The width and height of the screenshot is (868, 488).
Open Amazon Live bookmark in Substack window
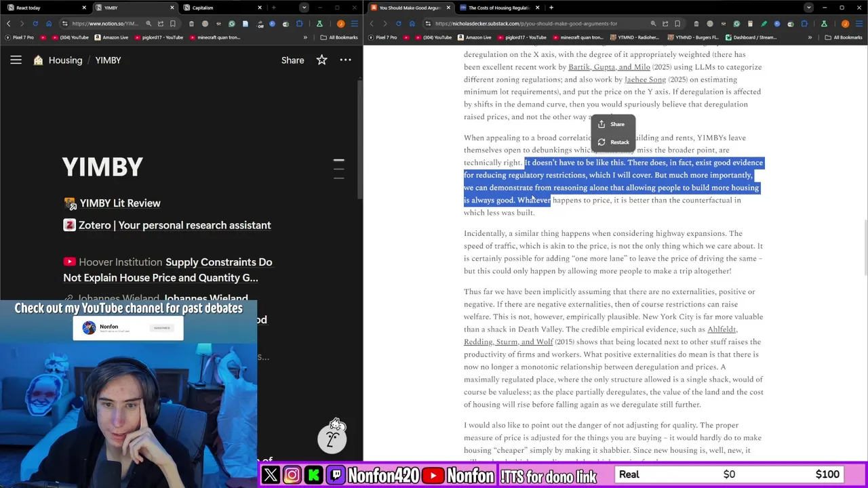[x=474, y=37]
